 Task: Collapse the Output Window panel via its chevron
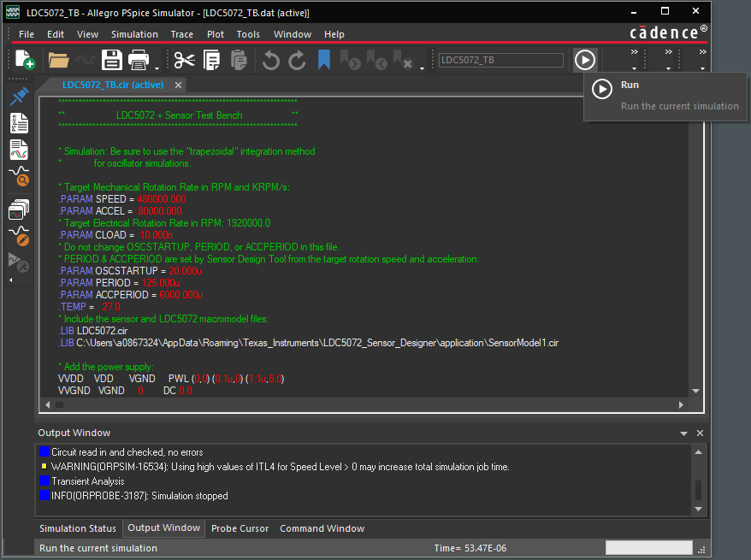[x=682, y=433]
